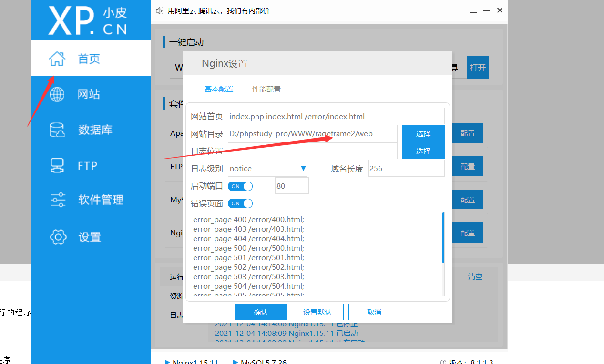Edit the 域名长度 256 field
604x364 pixels.
click(406, 168)
